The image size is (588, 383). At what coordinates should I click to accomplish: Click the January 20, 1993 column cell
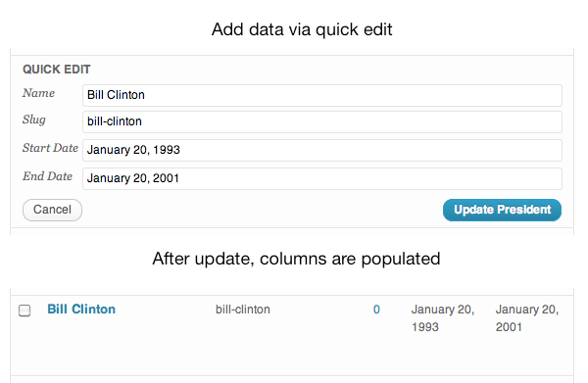pyautogui.click(x=443, y=318)
